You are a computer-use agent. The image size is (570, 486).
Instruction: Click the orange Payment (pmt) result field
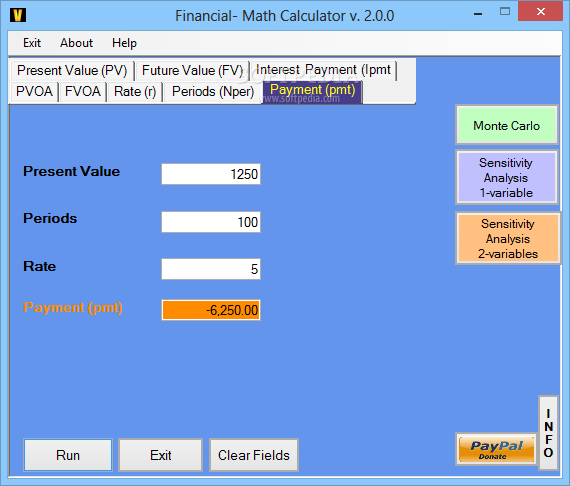click(x=211, y=310)
